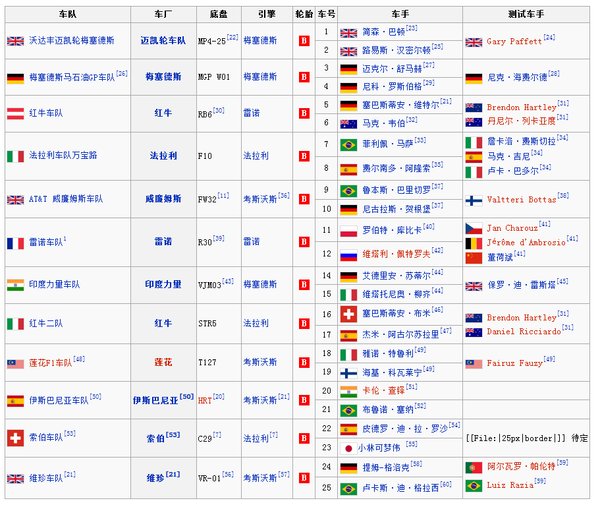Open the red Fairuz Fauzy link
Image resolution: width=600 pixels, height=505 pixels.
(x=515, y=363)
